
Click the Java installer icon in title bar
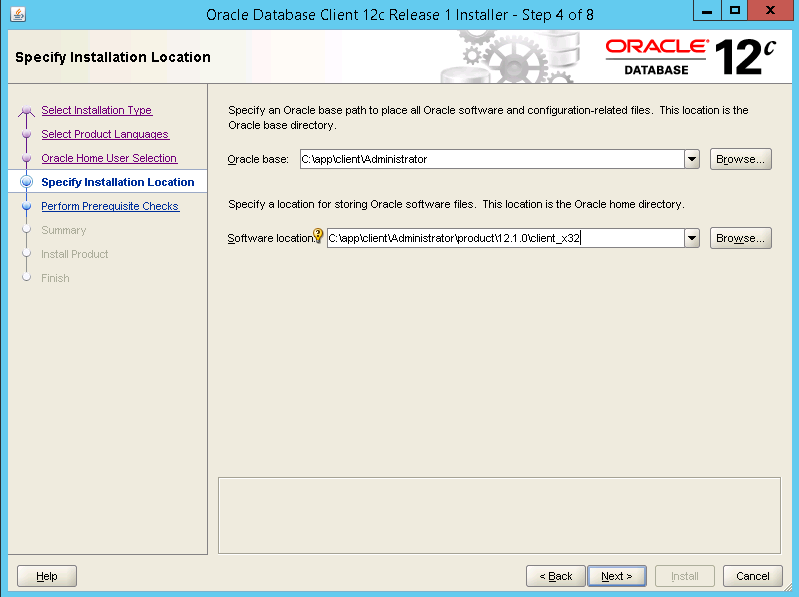click(18, 14)
